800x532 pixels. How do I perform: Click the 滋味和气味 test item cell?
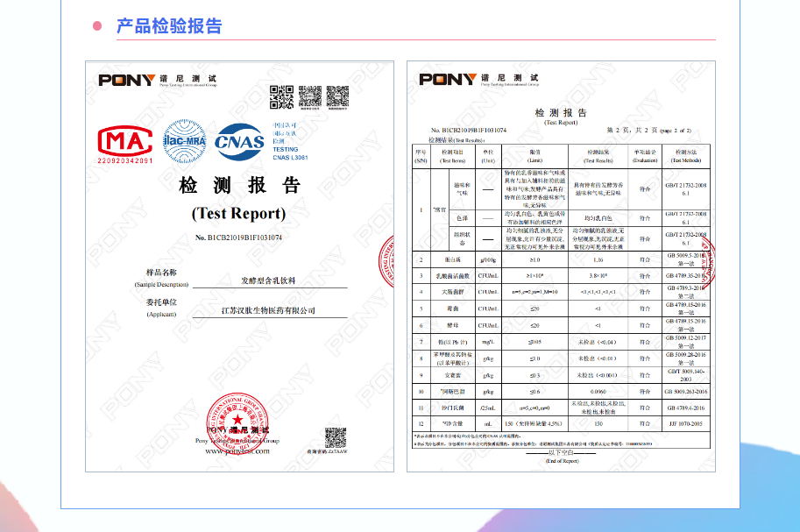point(462,189)
